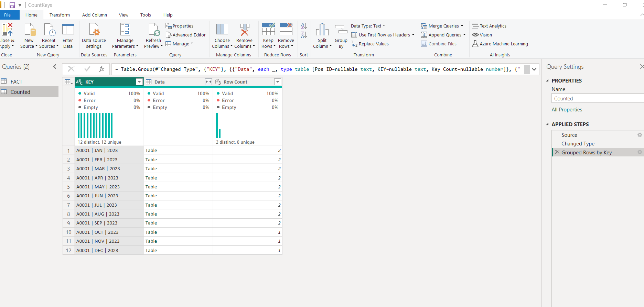Image resolution: width=644 pixels, height=307 pixels.
Task: Click the query Name input field
Action: point(597,98)
